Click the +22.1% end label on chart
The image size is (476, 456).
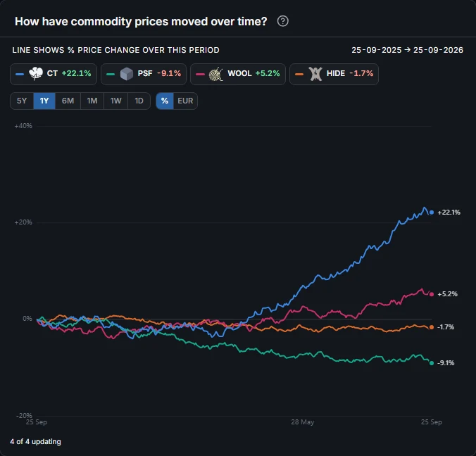point(449,213)
